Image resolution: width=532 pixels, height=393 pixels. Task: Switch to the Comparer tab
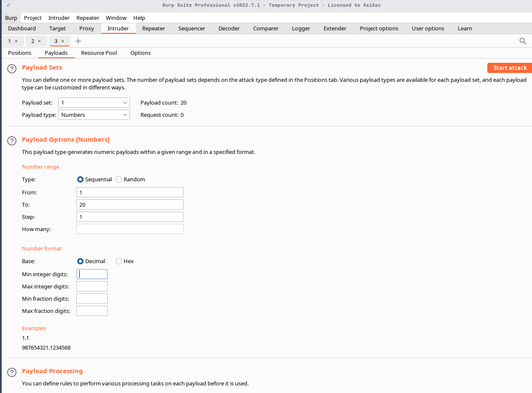click(266, 28)
